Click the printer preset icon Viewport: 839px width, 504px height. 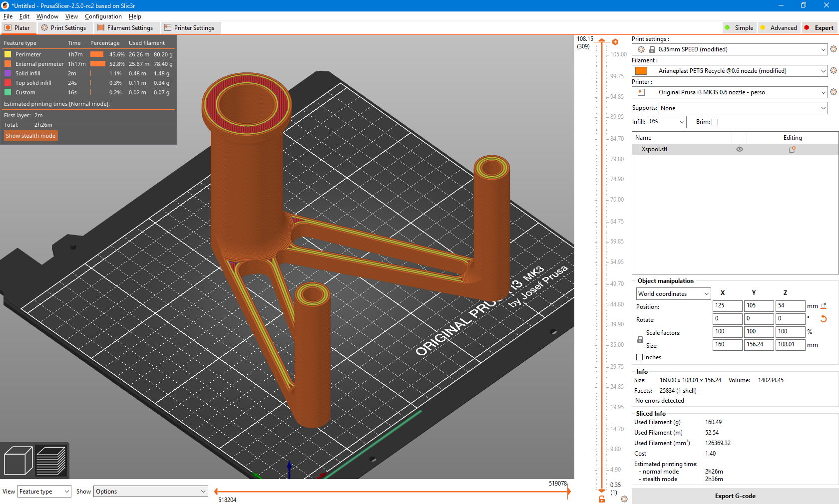[641, 92]
